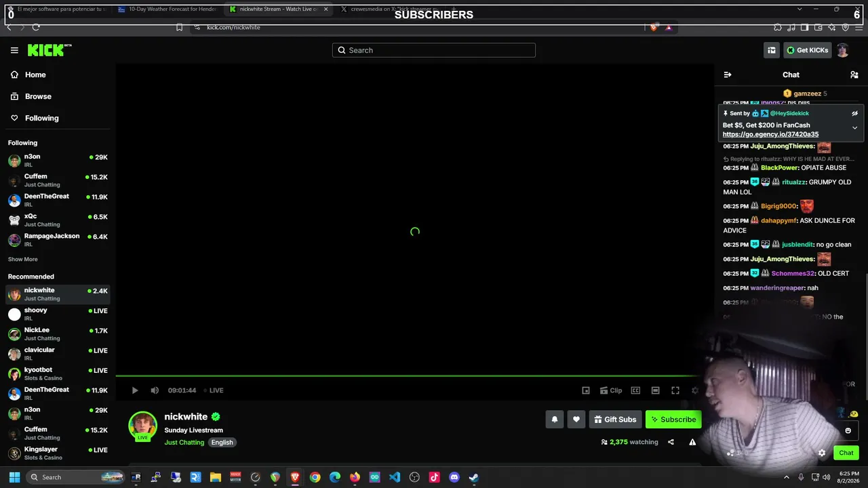Open File Explorer from taskbar
The image size is (868, 488).
pyautogui.click(x=216, y=477)
